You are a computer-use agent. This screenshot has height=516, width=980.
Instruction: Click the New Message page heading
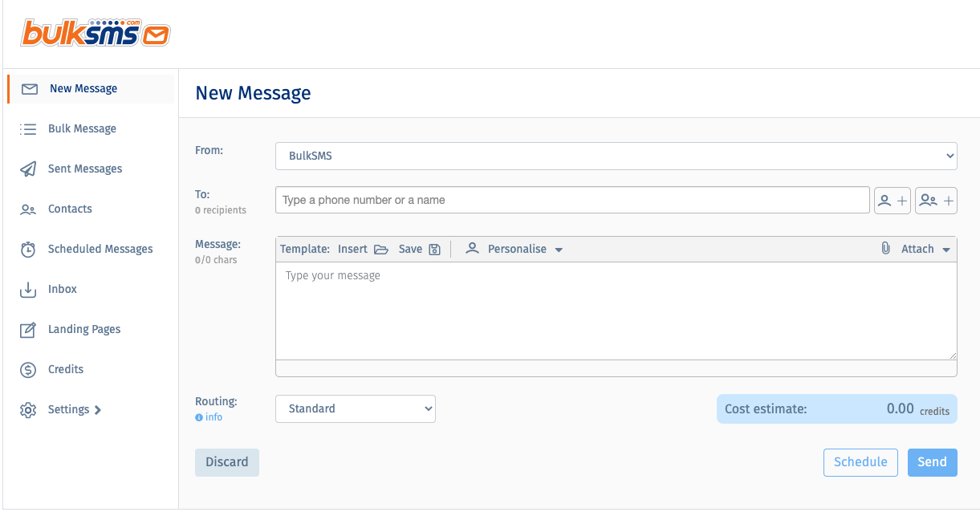253,93
